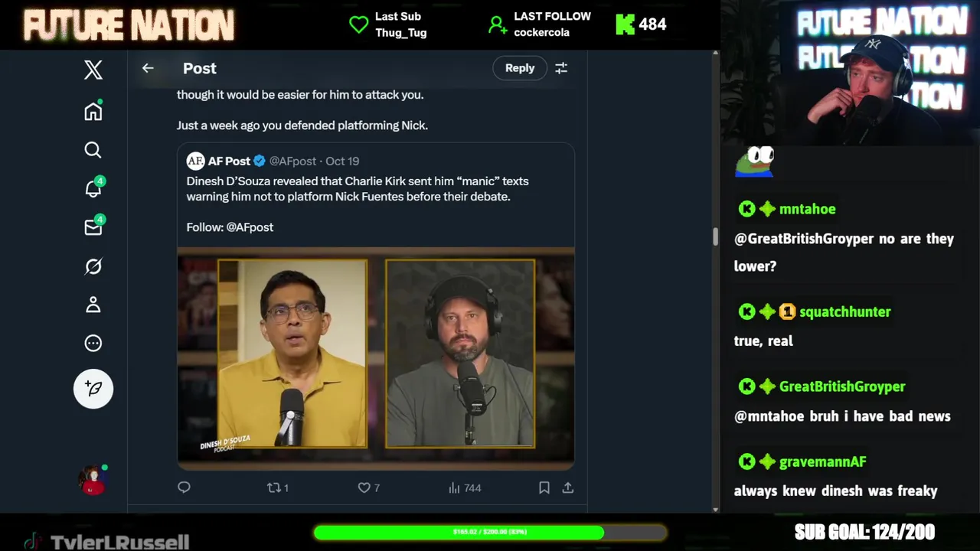Click chat username GreatBritishGroyper
The height and width of the screenshot is (551, 980).
[x=842, y=386]
